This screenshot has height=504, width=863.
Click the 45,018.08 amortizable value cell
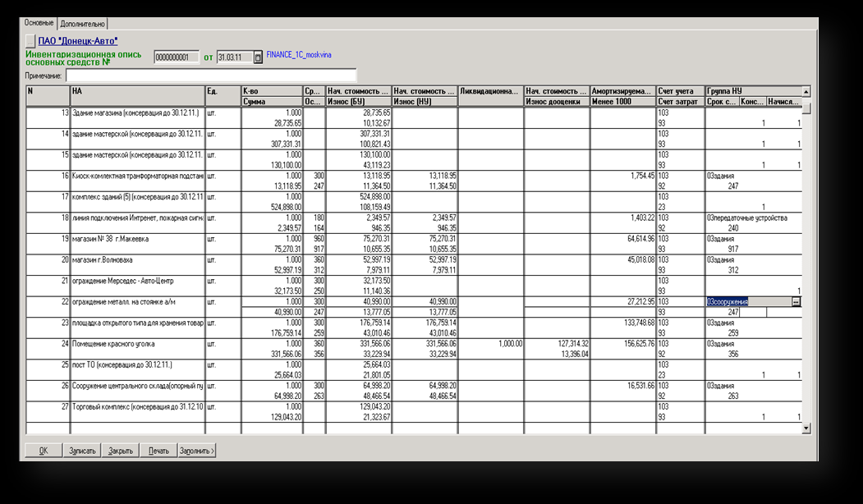click(622, 259)
